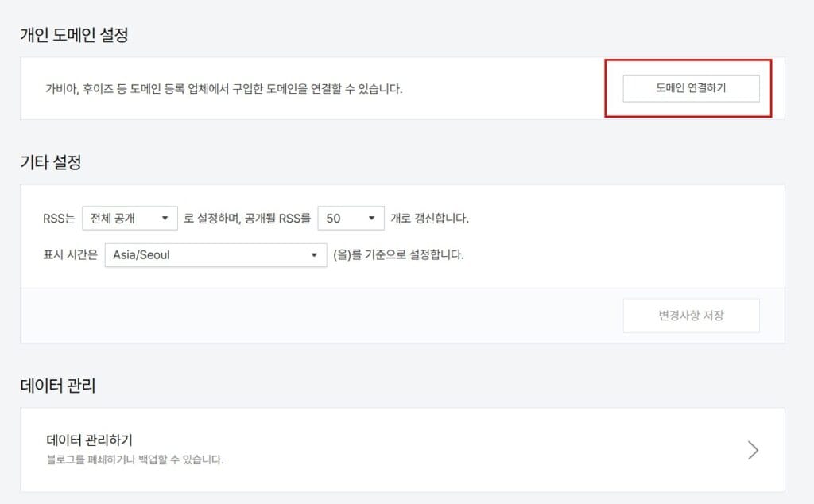The image size is (814, 504).
Task: Click the 기타 설정 section heading
Action: (x=40, y=161)
